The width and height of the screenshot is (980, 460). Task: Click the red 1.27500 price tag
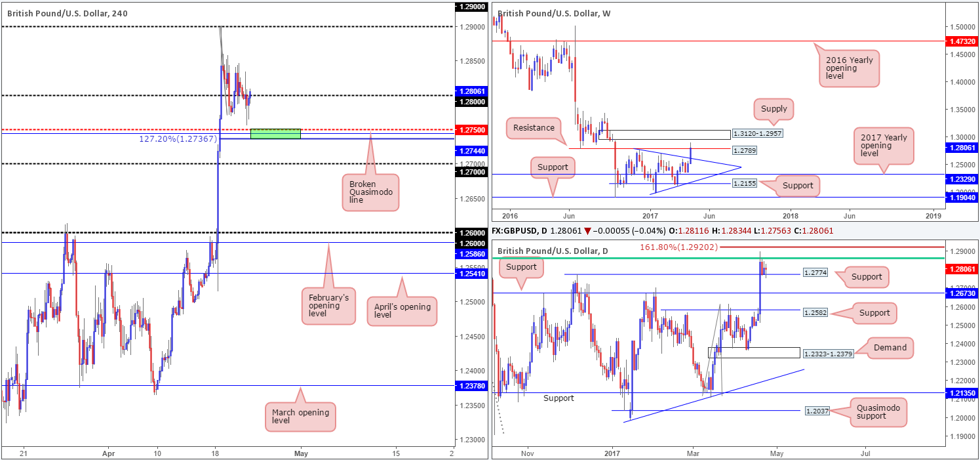471,130
